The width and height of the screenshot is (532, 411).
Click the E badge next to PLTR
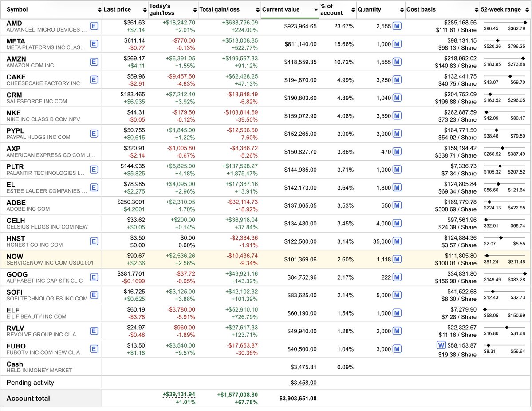tap(94, 170)
